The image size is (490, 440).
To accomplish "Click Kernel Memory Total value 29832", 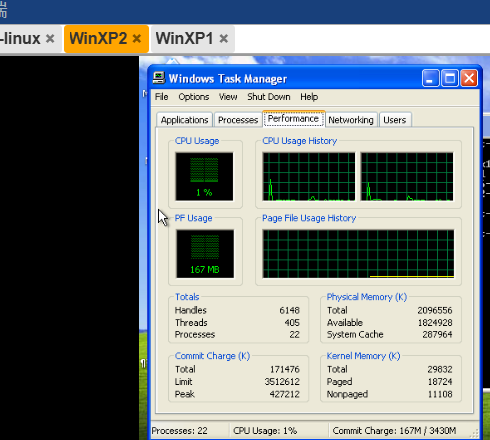I will 440,369.
